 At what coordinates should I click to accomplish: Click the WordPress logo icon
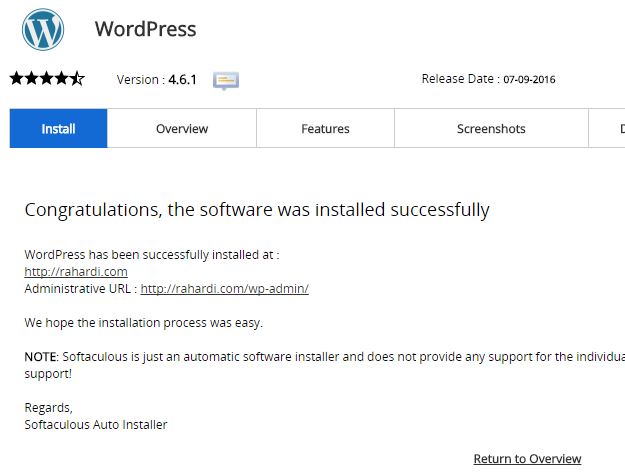click(x=43, y=30)
